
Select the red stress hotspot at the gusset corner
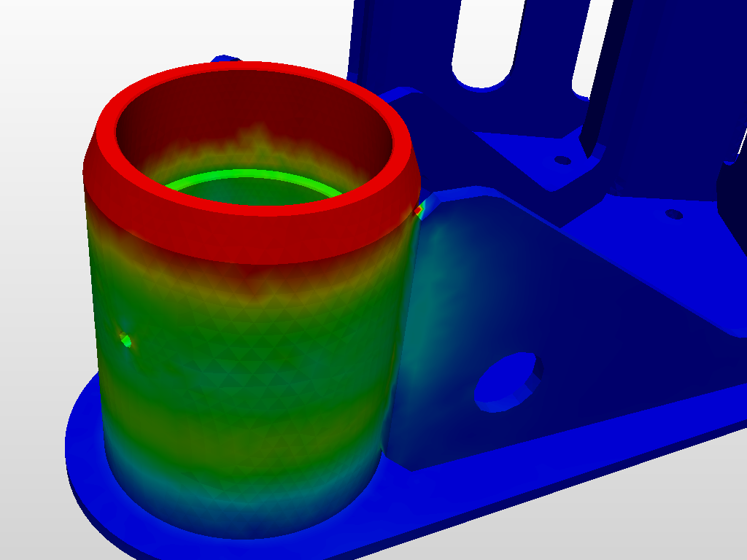[418, 210]
